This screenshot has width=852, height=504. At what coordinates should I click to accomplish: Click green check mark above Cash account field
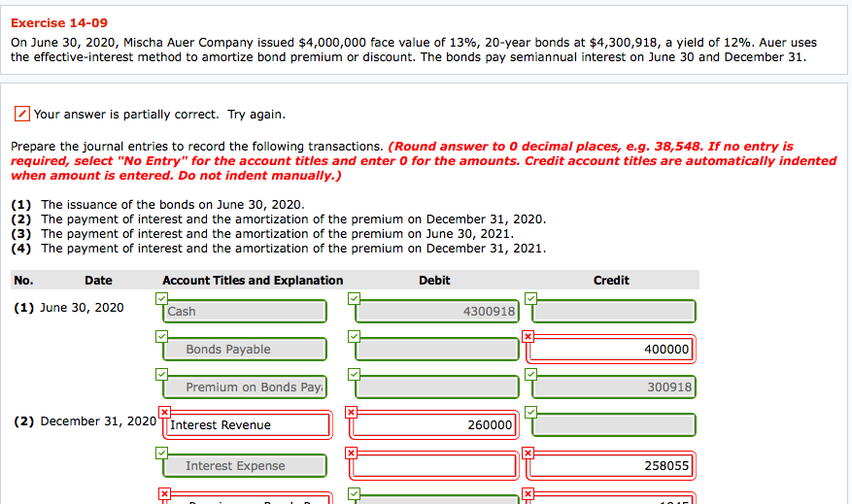pos(161,298)
